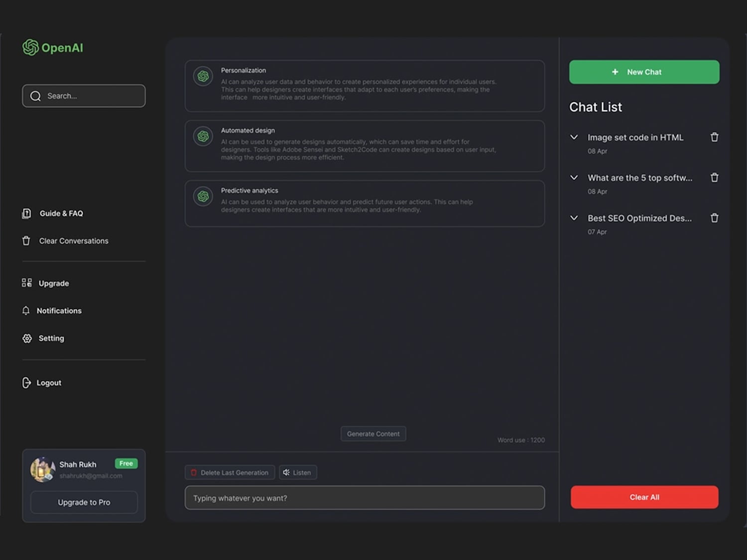The image size is (747, 560).
Task: Open the What are the 5 top softw... chat title
Action: (x=640, y=178)
